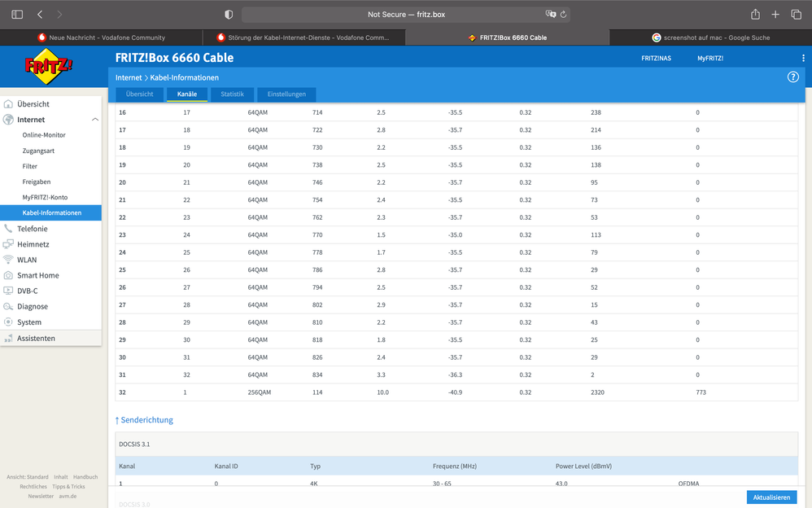Open the privacy shield icon
Screen dimensions: 812x508
[x=229, y=15]
